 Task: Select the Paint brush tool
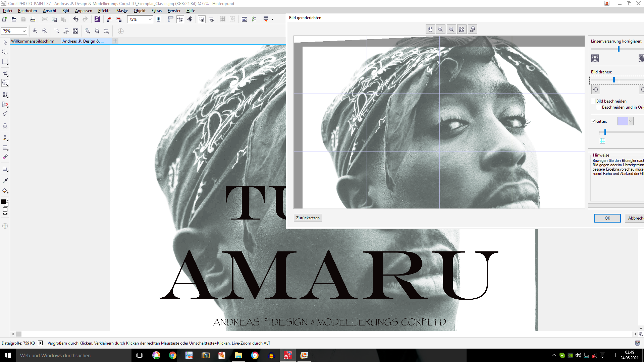click(5, 138)
